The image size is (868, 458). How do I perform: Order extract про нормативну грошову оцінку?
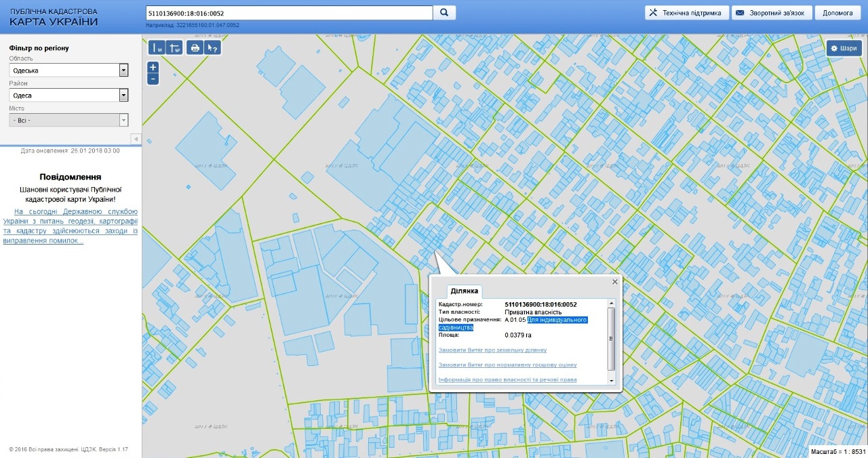click(x=507, y=365)
